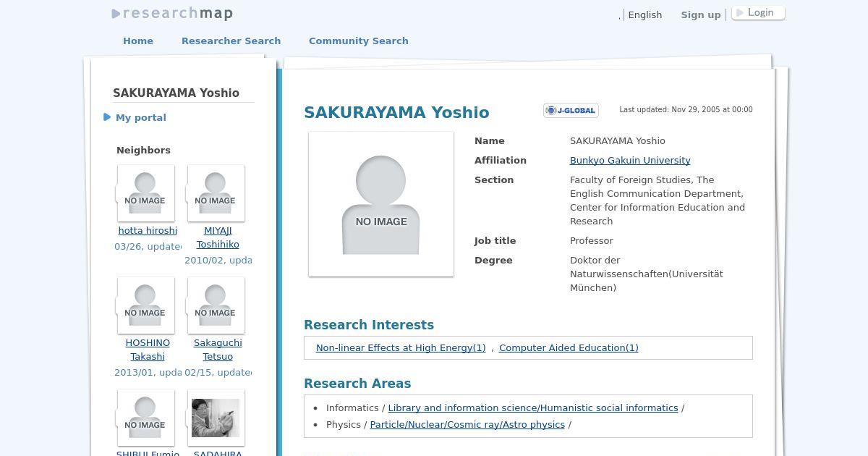Click MIYAJI Toshihiko's 2010/02 update date
Image resolution: width=868 pixels, height=456 pixels.
point(218,261)
